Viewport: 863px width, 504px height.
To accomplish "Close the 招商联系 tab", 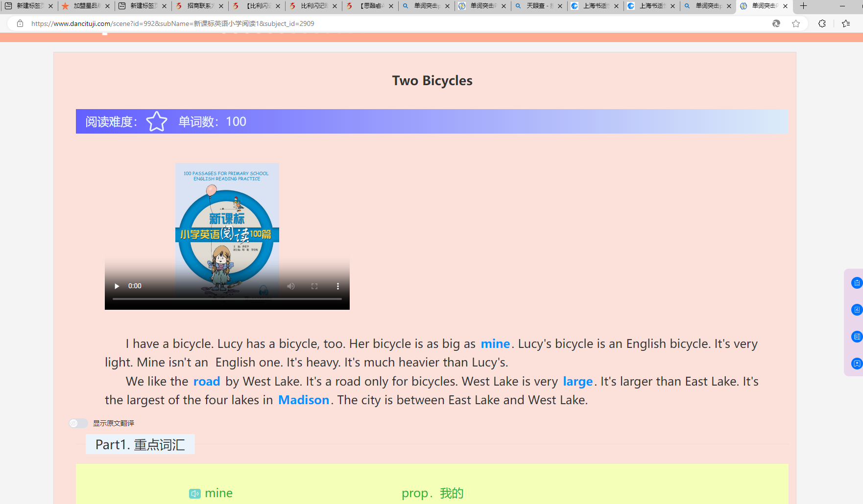I will coord(221,6).
